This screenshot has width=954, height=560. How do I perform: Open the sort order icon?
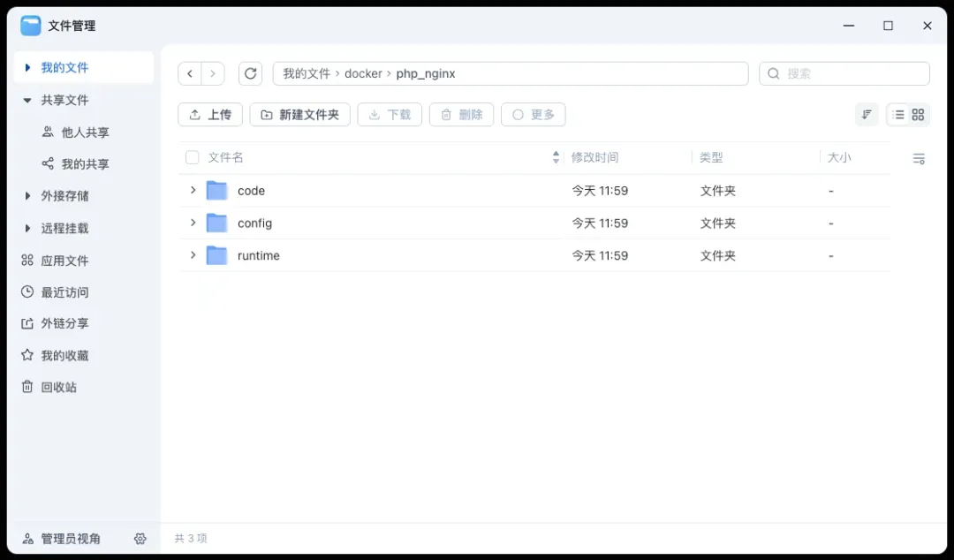pyautogui.click(x=867, y=115)
